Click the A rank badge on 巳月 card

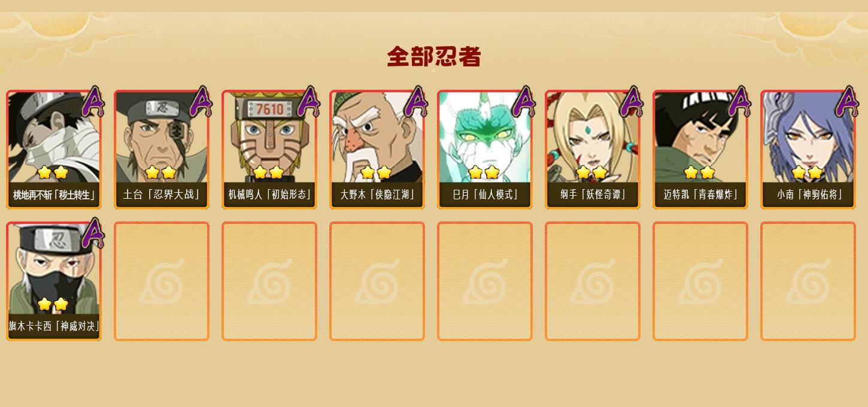tap(524, 102)
